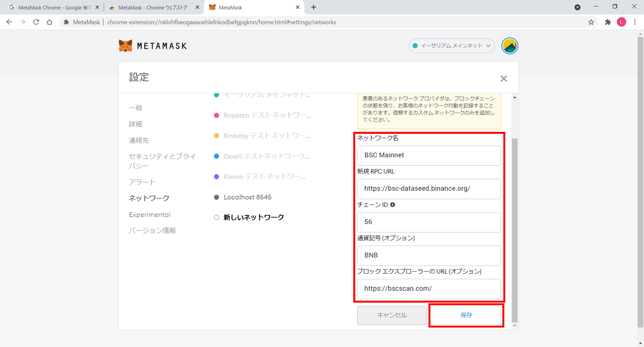Click the save button
The width and height of the screenshot is (644, 347).
466,315
